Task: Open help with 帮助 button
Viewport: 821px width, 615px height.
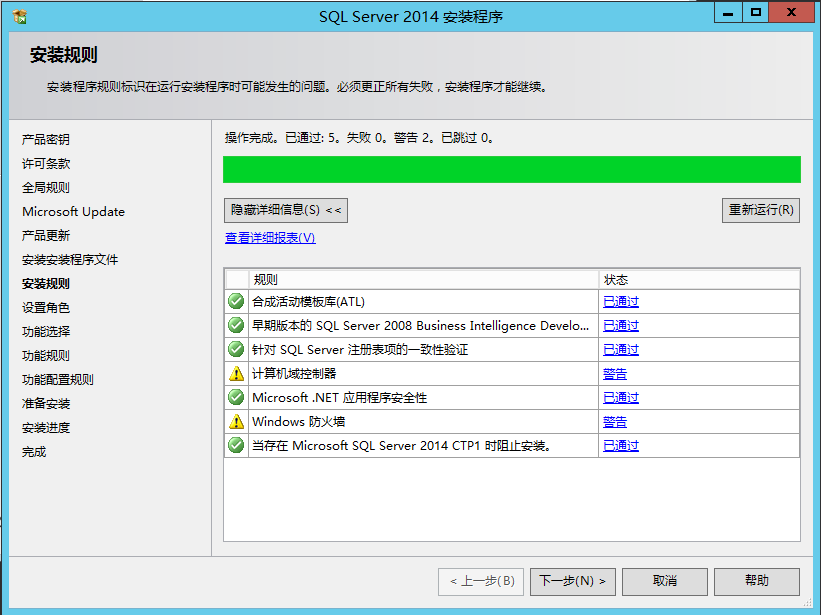Action: pyautogui.click(x=757, y=582)
